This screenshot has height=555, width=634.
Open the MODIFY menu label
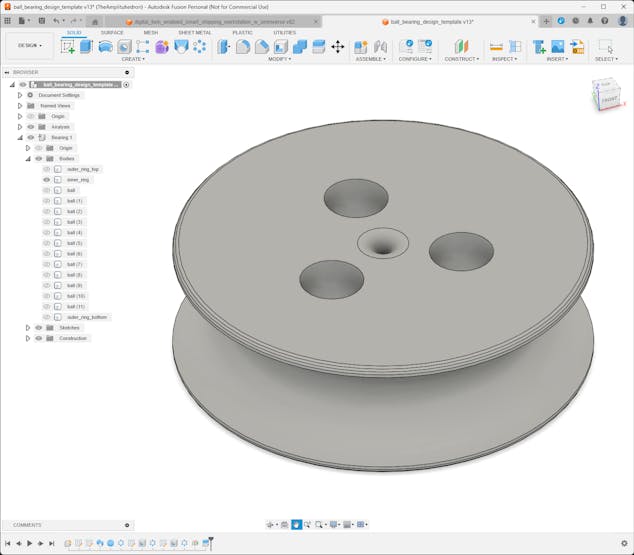click(x=279, y=59)
